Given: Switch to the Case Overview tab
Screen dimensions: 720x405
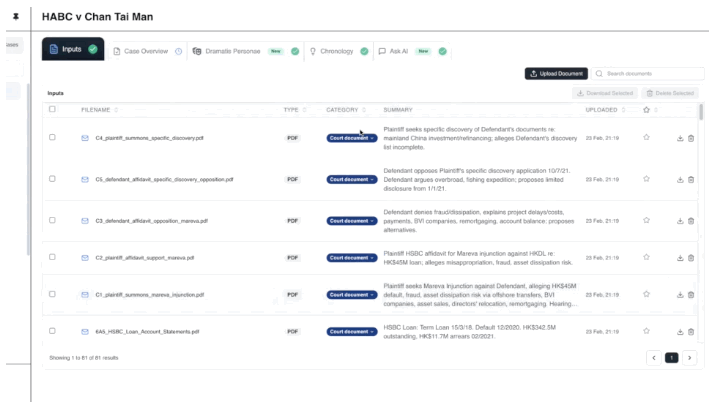Looking at the screenshot, I should tap(146, 51).
